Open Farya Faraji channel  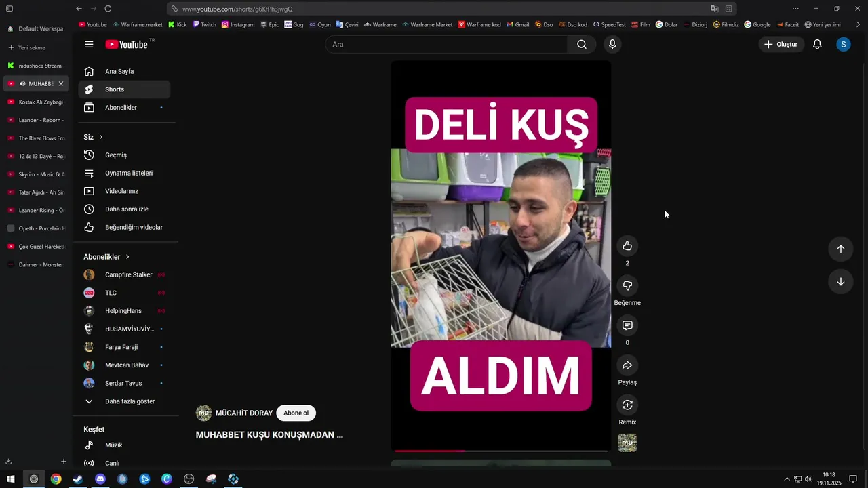[124, 347]
